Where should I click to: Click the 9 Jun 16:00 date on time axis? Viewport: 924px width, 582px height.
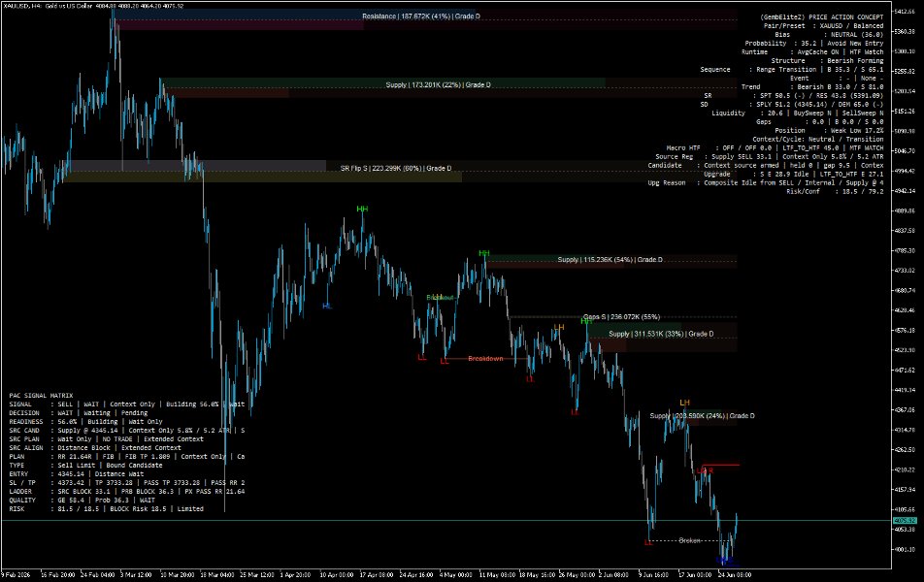pos(653,575)
